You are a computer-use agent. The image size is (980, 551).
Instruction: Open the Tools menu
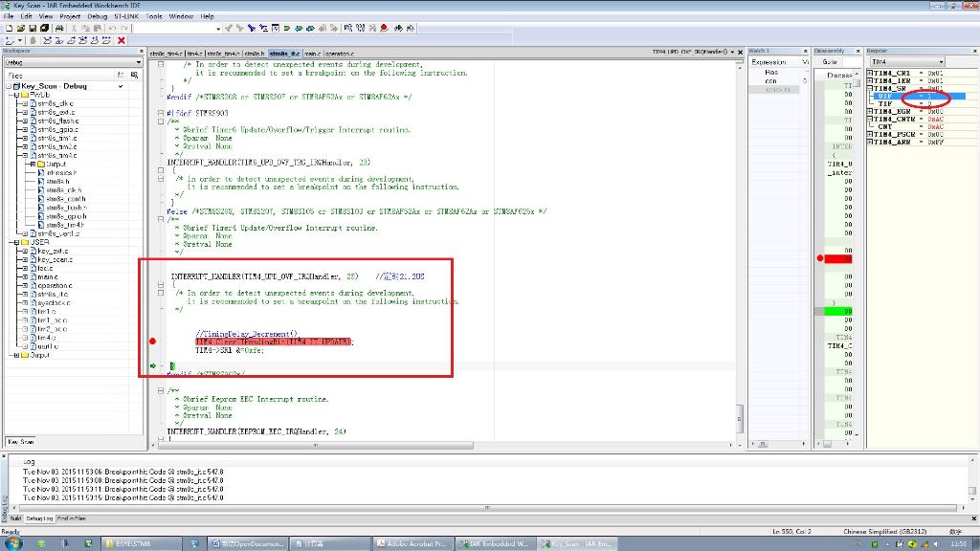click(x=154, y=16)
